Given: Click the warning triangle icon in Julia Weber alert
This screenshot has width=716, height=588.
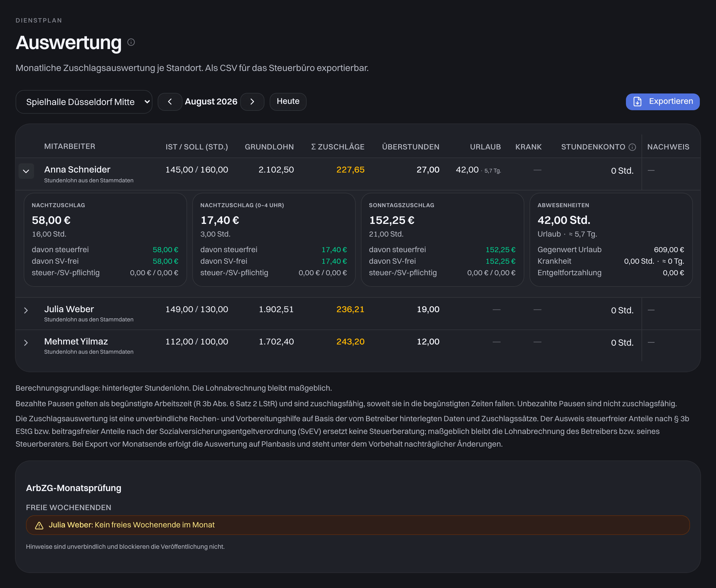Looking at the screenshot, I should pyautogui.click(x=39, y=525).
